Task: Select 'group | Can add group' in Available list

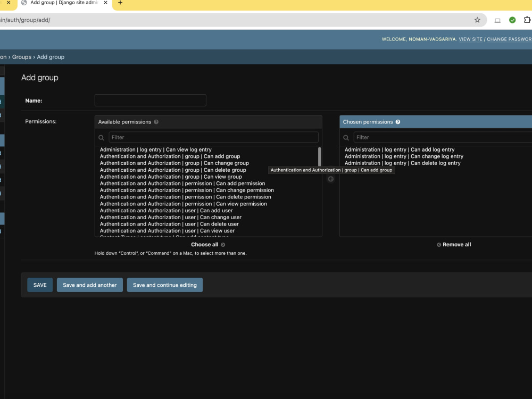Action: (x=170, y=156)
